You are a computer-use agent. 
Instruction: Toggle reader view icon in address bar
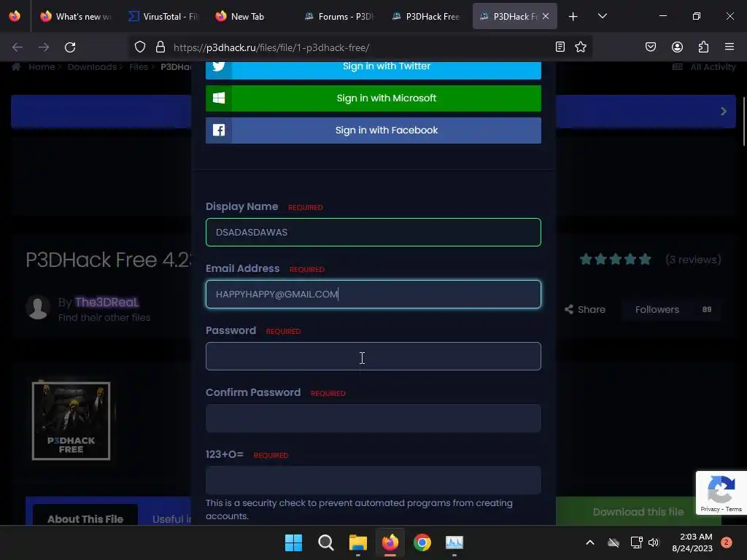click(x=560, y=47)
